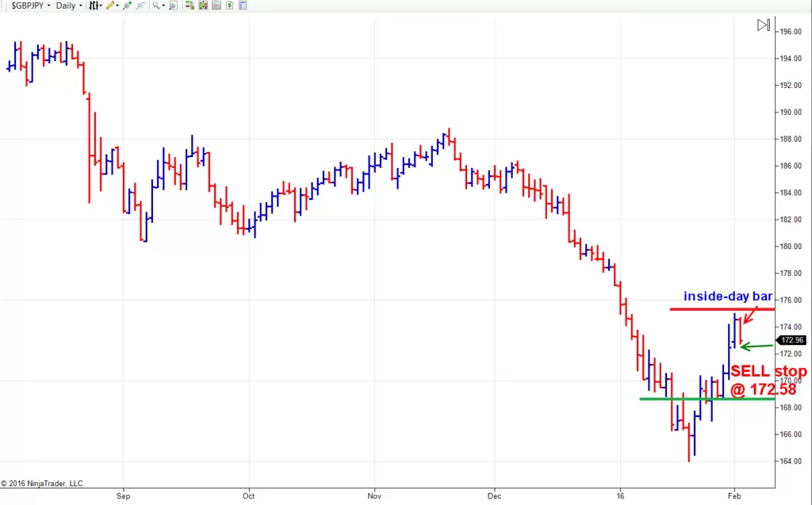This screenshot has width=812, height=505.
Task: Click the © 2016 NinjaTrader, LLC text
Action: [42, 484]
